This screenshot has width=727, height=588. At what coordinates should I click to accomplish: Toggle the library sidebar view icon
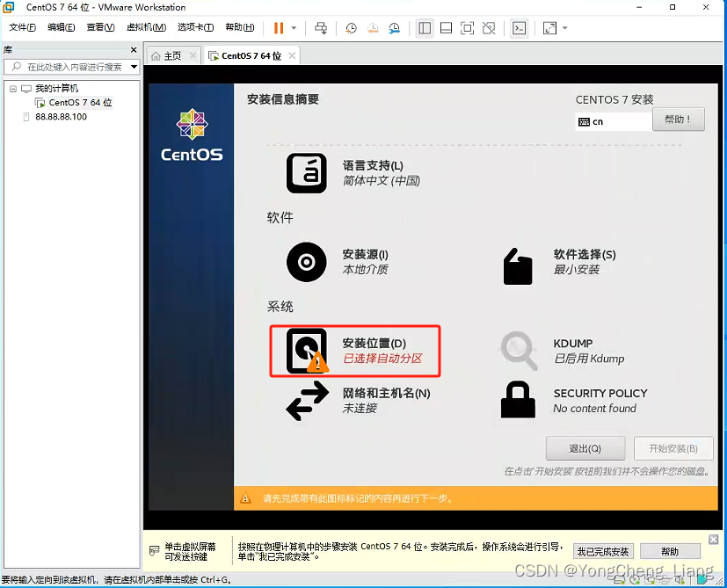coord(425,28)
